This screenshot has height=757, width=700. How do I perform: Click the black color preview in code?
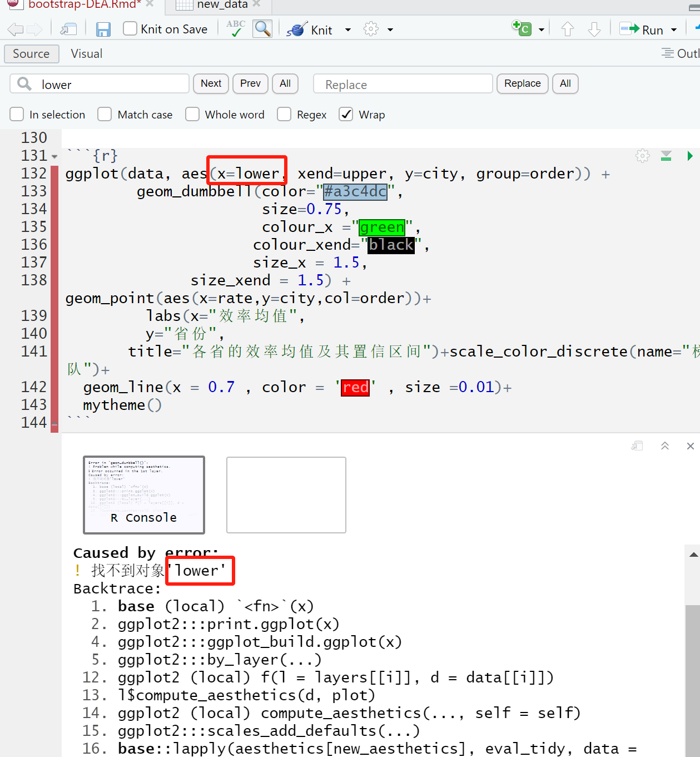(x=391, y=245)
